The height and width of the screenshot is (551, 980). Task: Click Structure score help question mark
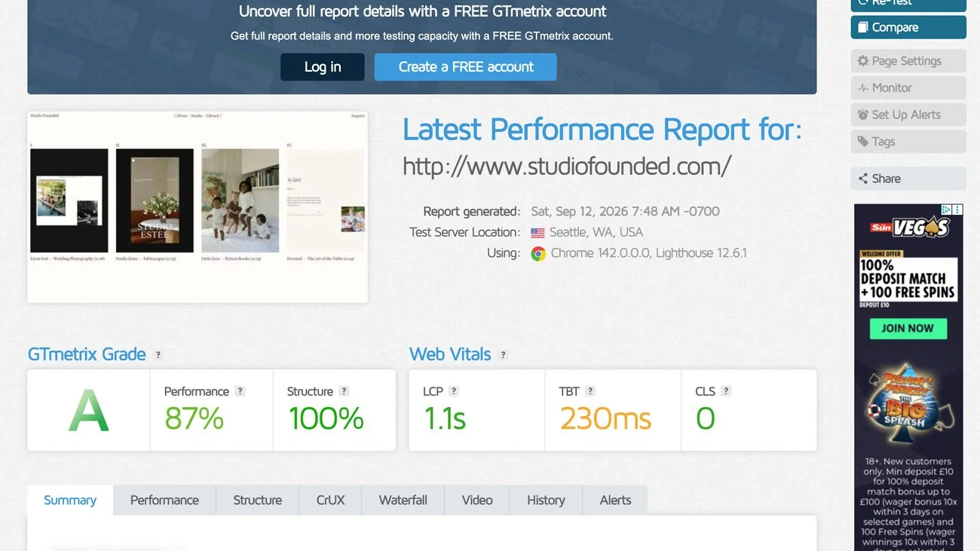[344, 391]
